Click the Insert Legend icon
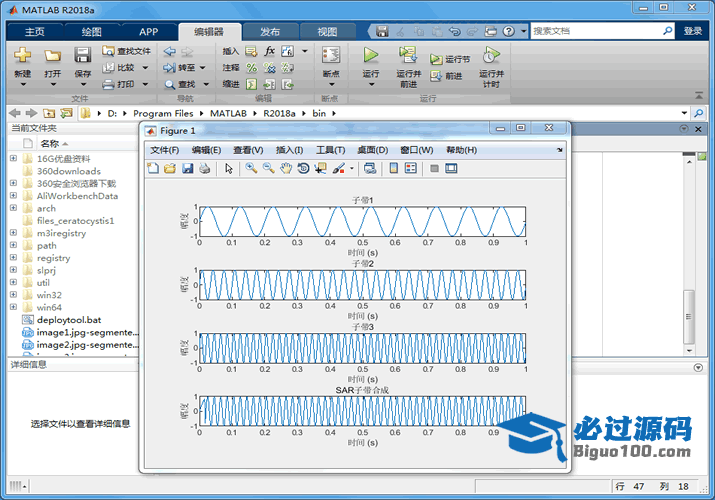This screenshot has height=500, width=715. pyautogui.click(x=410, y=168)
